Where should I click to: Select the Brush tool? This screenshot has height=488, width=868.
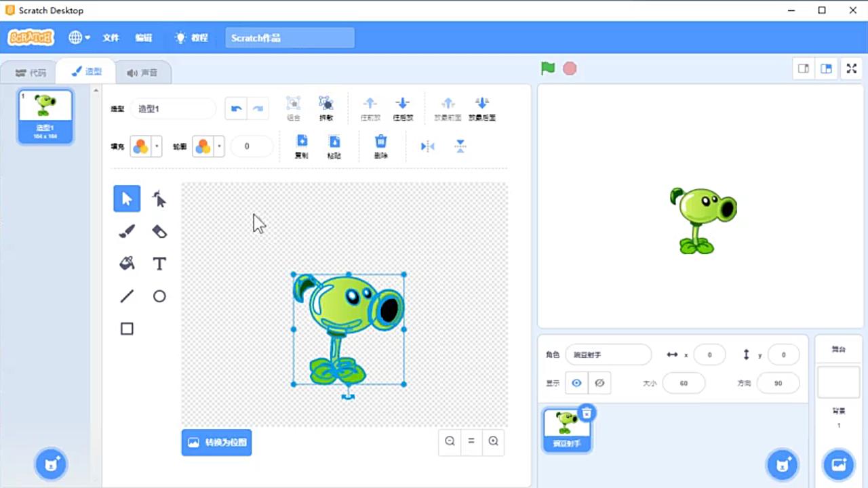click(127, 231)
